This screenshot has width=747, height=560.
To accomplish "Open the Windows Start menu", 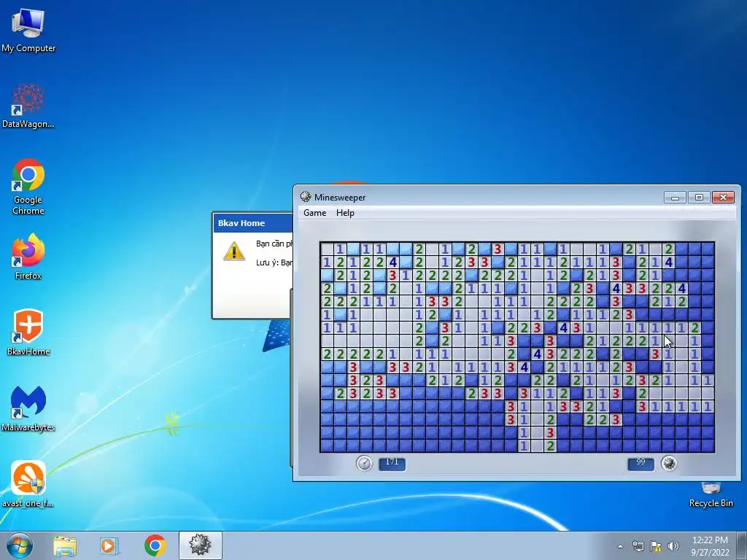I will tap(20, 545).
